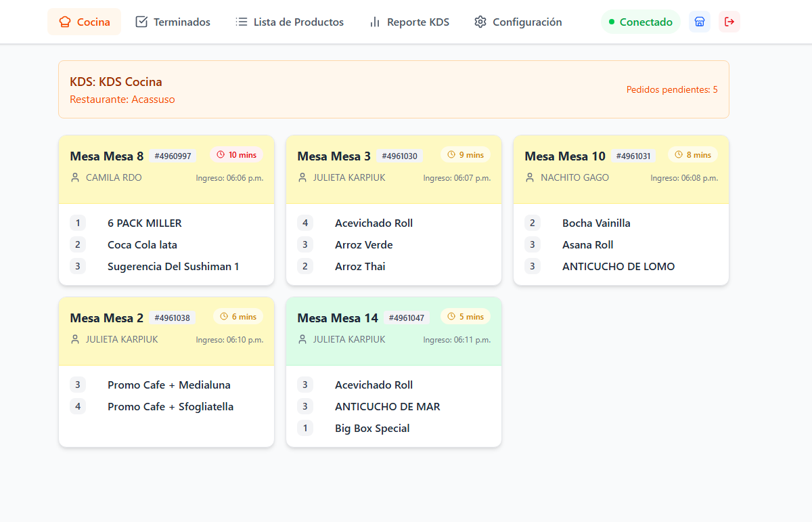The width and height of the screenshot is (812, 522).
Task: Click the ANTICUCHO DE LOMO item
Action: (x=618, y=266)
